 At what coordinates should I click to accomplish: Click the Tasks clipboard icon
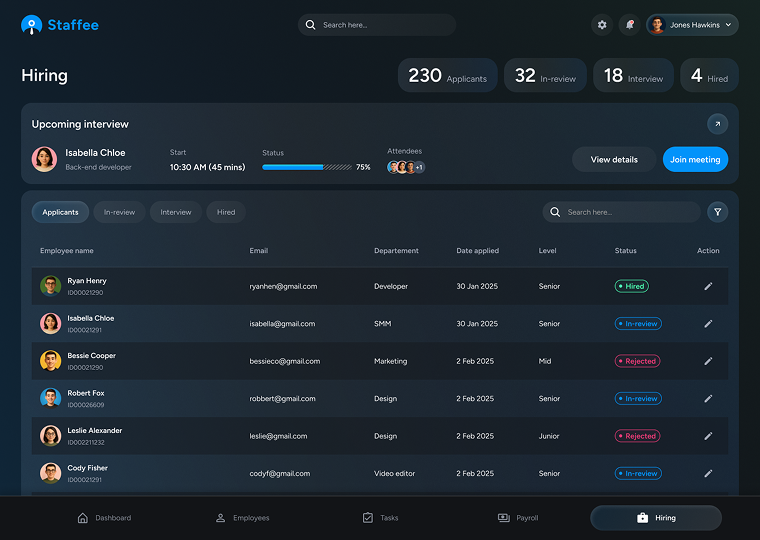coord(368,518)
